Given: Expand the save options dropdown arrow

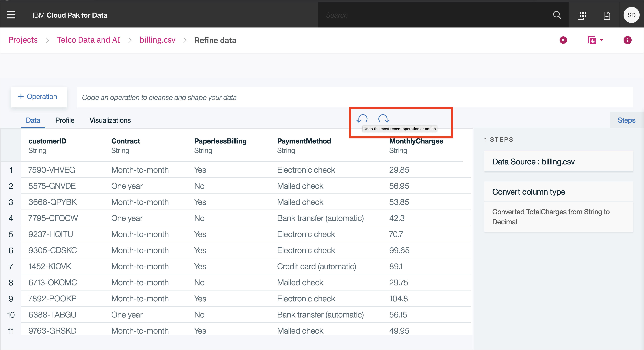Looking at the screenshot, I should point(601,40).
